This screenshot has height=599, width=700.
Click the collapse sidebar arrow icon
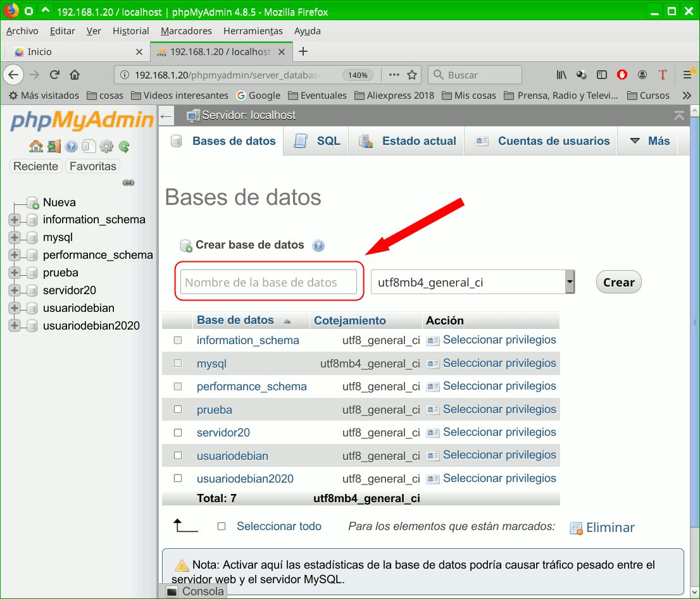coord(166,116)
